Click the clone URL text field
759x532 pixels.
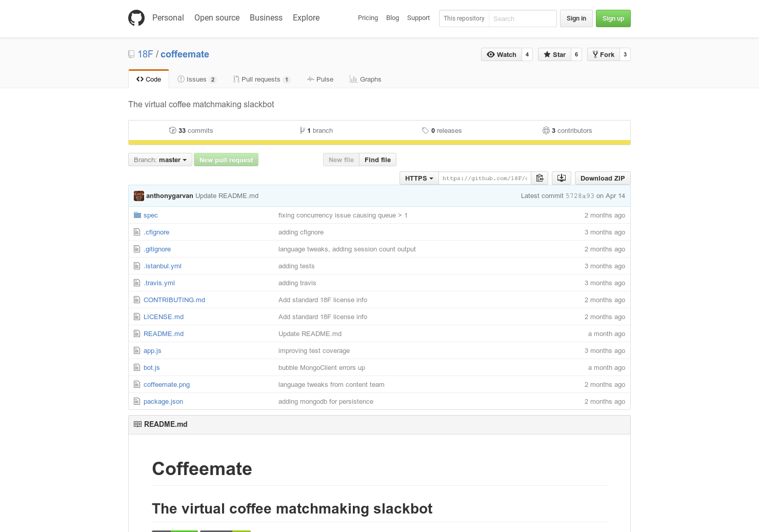click(485, 178)
